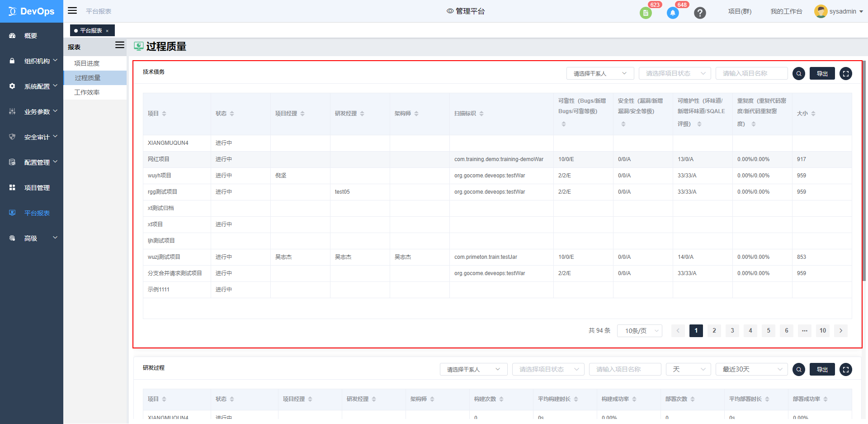Screen dimensions: 868x424
Task: Select 过程质量 report menu item
Action: click(95, 78)
